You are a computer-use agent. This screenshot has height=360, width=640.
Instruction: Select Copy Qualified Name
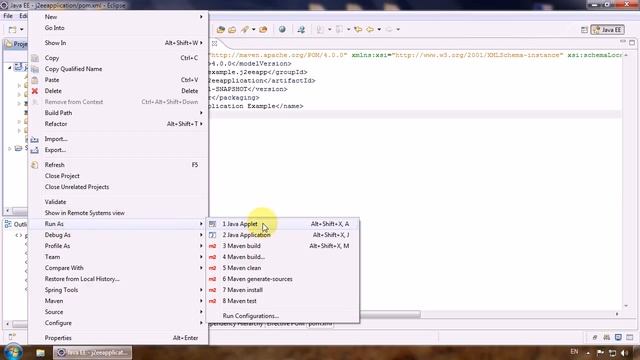(x=118, y=69)
